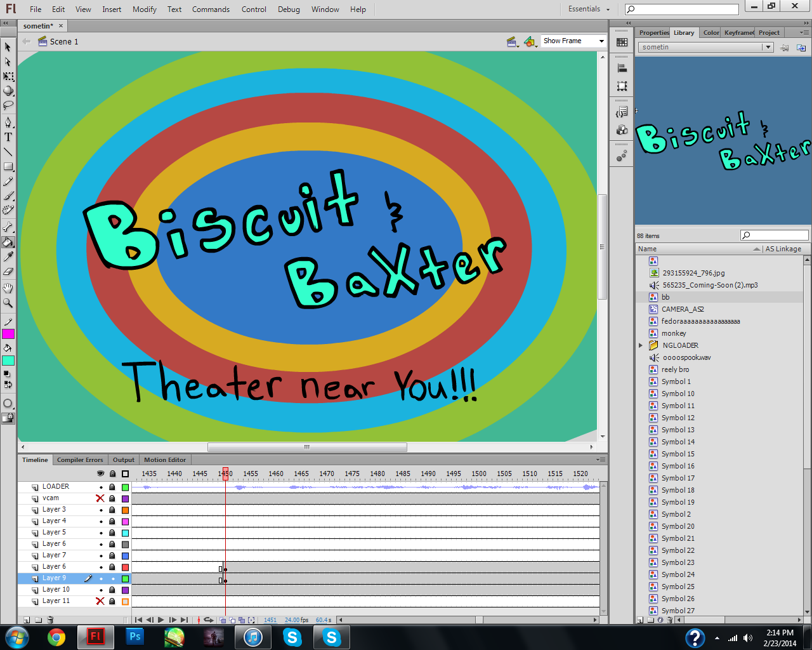The height and width of the screenshot is (650, 812).
Task: Select the Selection arrow tool
Action: 8,47
